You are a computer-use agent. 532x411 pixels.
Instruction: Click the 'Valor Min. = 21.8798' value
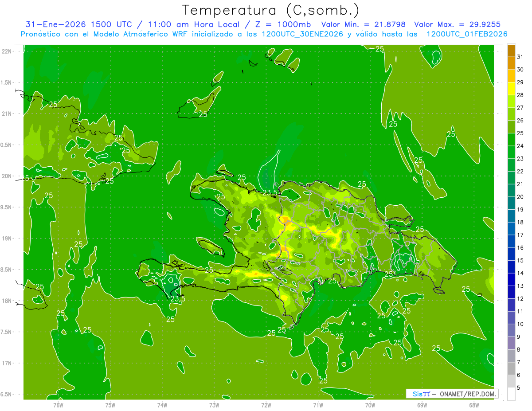coord(364,24)
